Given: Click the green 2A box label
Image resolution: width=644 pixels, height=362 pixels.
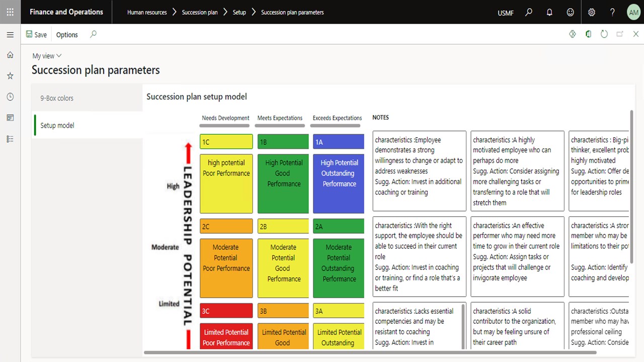Looking at the screenshot, I should point(339,226).
